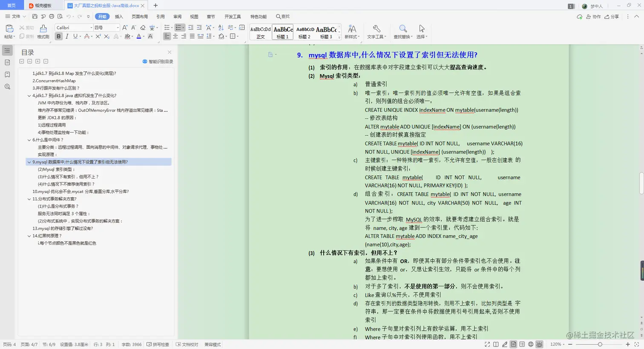Open the 文件 menu
This screenshot has height=349, width=644.
coord(15,16)
